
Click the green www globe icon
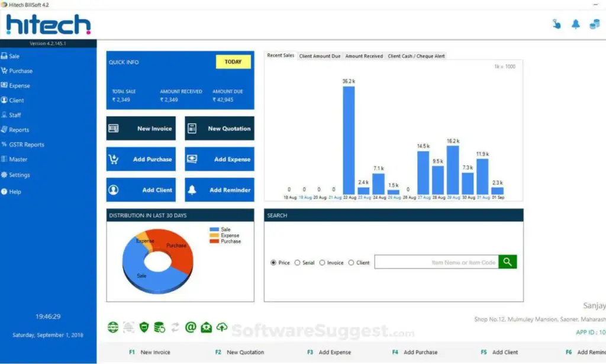click(x=113, y=327)
